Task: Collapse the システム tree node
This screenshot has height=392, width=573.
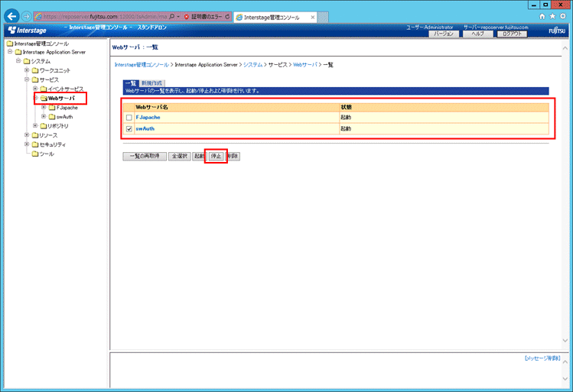Action: point(18,61)
